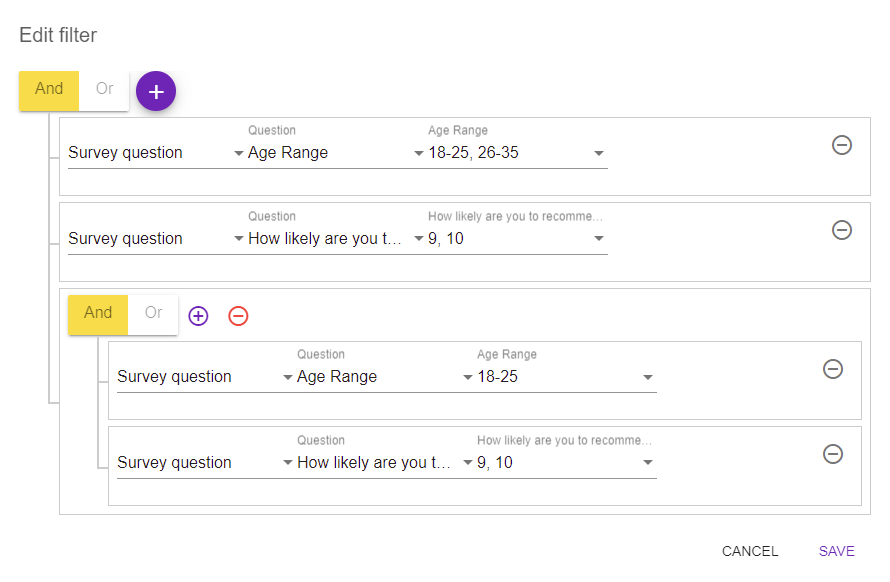The image size is (890, 582).
Task: Open the Survey question type dropdown in first row
Action: click(x=156, y=153)
